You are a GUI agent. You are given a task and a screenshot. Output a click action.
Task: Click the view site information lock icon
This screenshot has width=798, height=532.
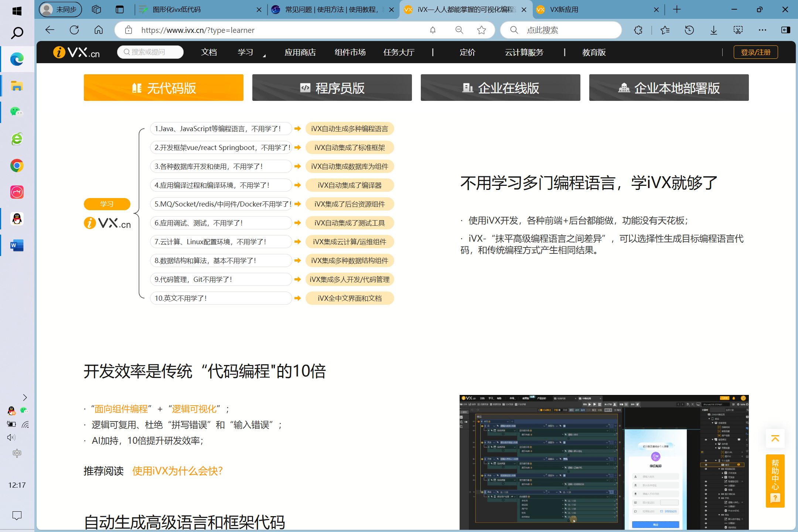128,30
